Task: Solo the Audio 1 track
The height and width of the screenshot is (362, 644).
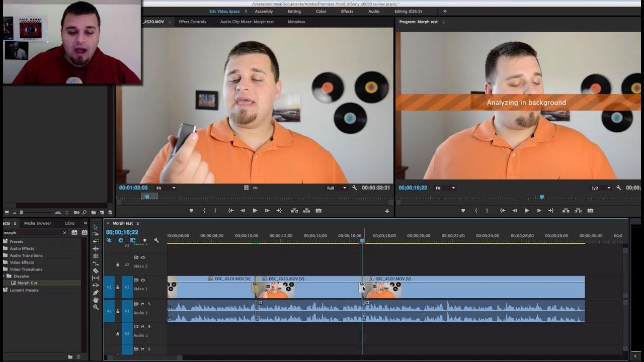Action: coord(149,304)
